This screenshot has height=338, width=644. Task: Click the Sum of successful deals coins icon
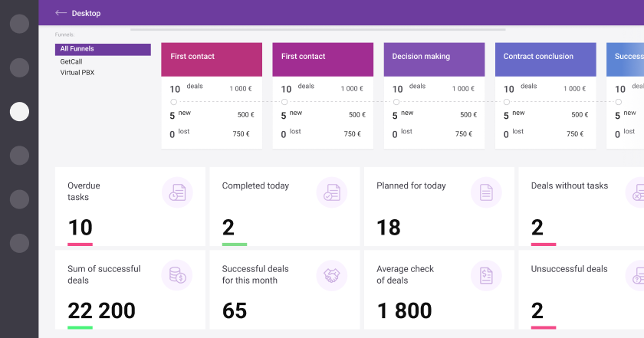pyautogui.click(x=178, y=275)
